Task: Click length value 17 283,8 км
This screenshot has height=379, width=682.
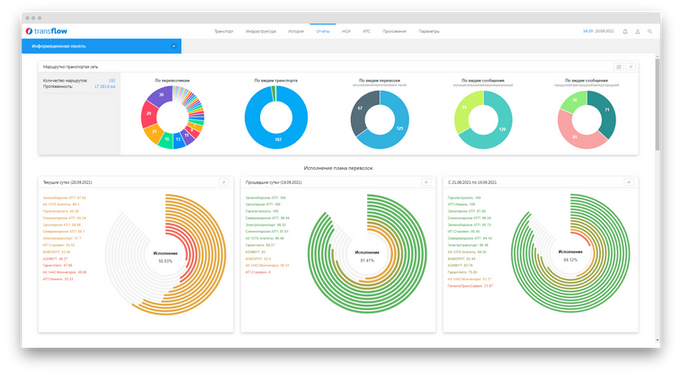Action: pos(105,87)
